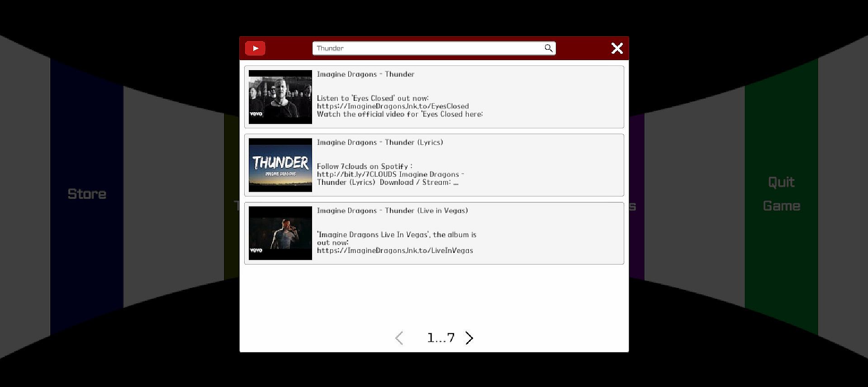868x387 pixels.
Task: Select Quit Game in the background menu
Action: 782,194
